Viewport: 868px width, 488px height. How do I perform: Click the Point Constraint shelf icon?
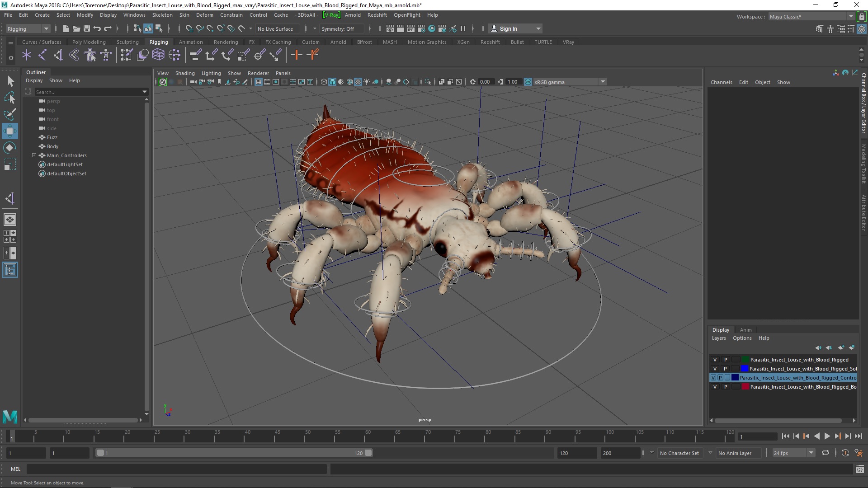tap(211, 55)
